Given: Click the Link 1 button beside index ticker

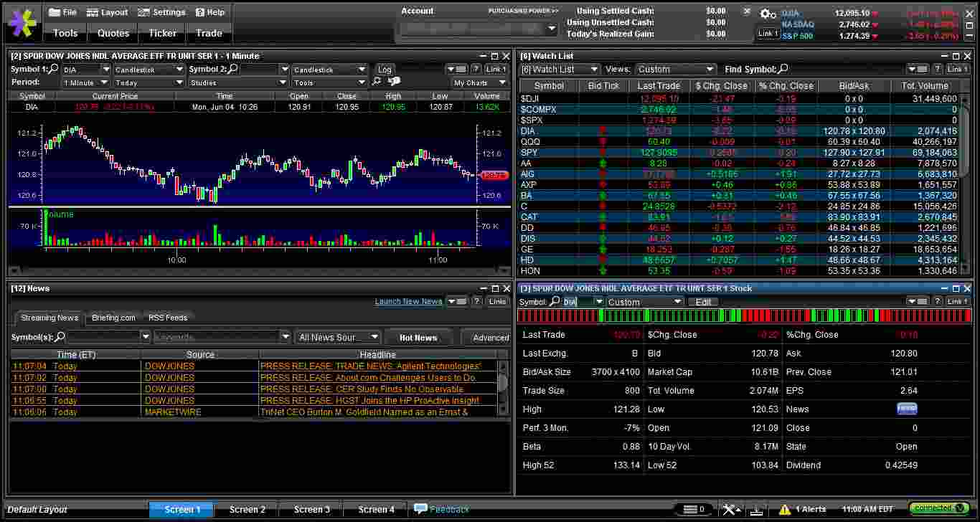Looking at the screenshot, I should point(768,33).
